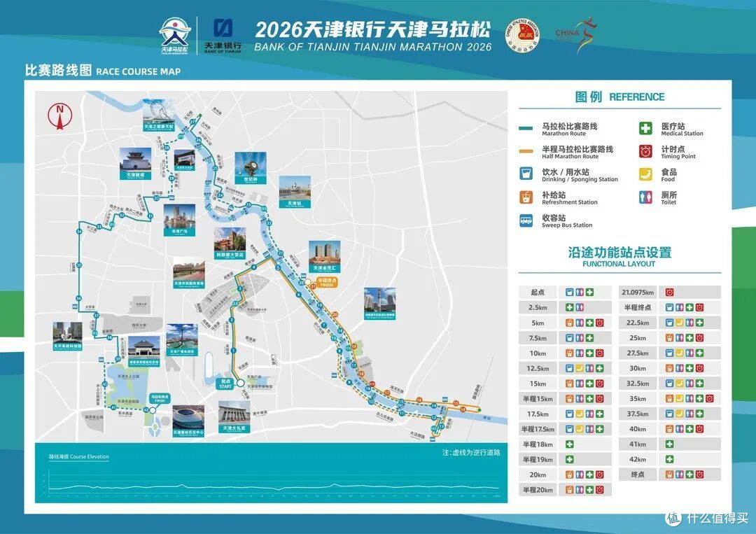Click the '天津水上公园' park label on the map
This screenshot has width=756, height=534.
pyautogui.click(x=128, y=376)
